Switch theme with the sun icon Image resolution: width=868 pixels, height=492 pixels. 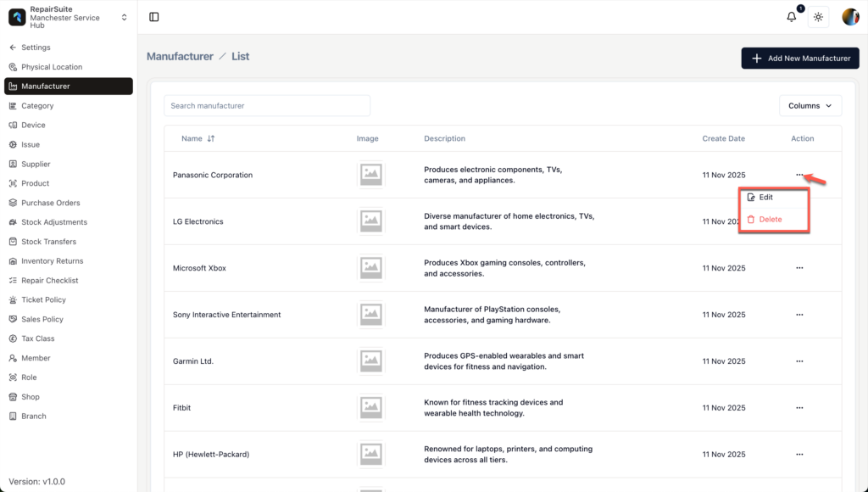pos(818,17)
